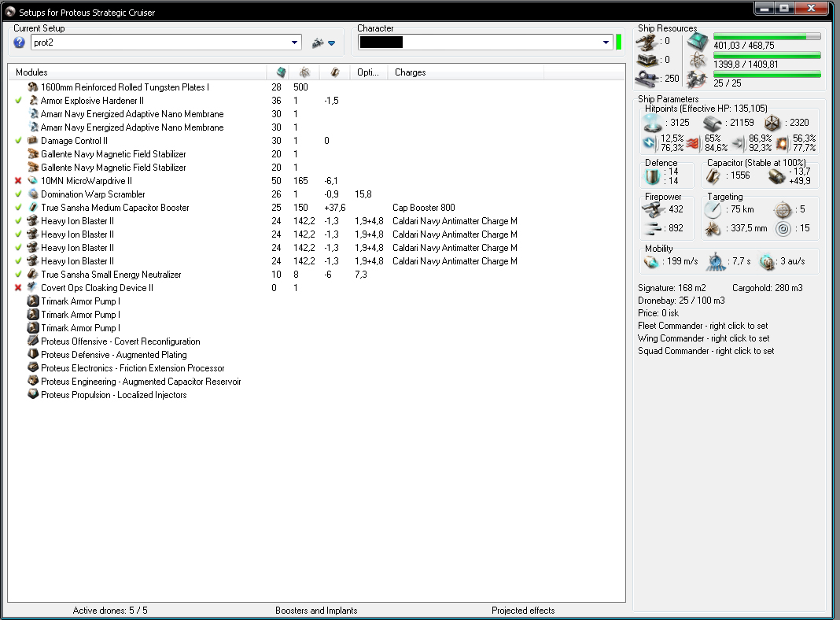Click the 10MN MicroWarpdrive II module icon
840x620 pixels.
click(x=33, y=181)
